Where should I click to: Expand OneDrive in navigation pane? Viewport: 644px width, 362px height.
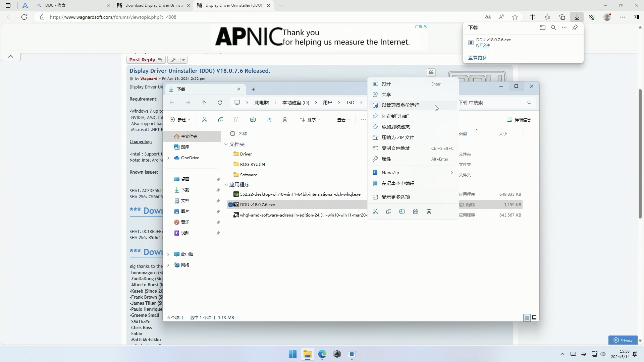coord(168,158)
